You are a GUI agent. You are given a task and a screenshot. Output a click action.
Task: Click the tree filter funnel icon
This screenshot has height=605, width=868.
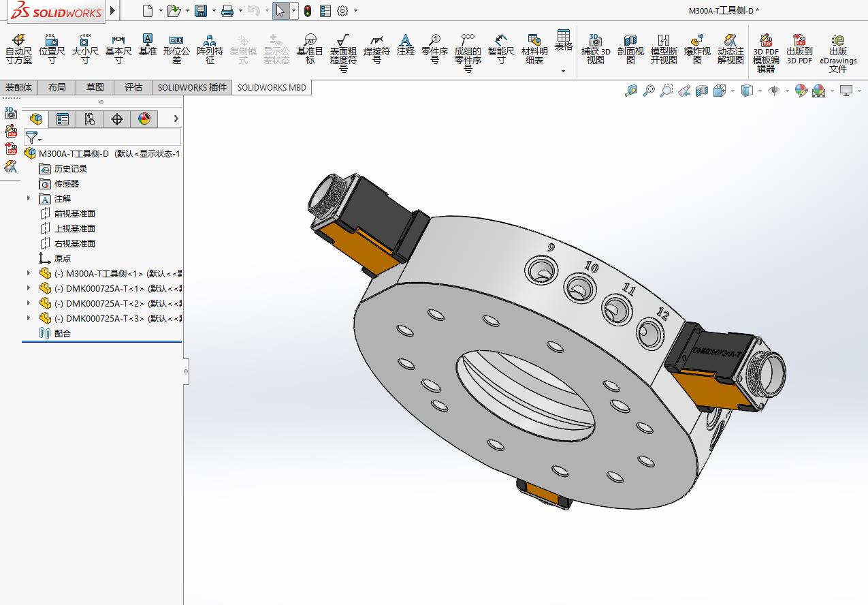(x=31, y=138)
